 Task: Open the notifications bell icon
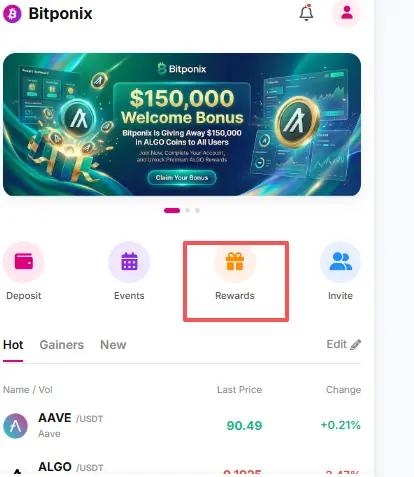(306, 13)
